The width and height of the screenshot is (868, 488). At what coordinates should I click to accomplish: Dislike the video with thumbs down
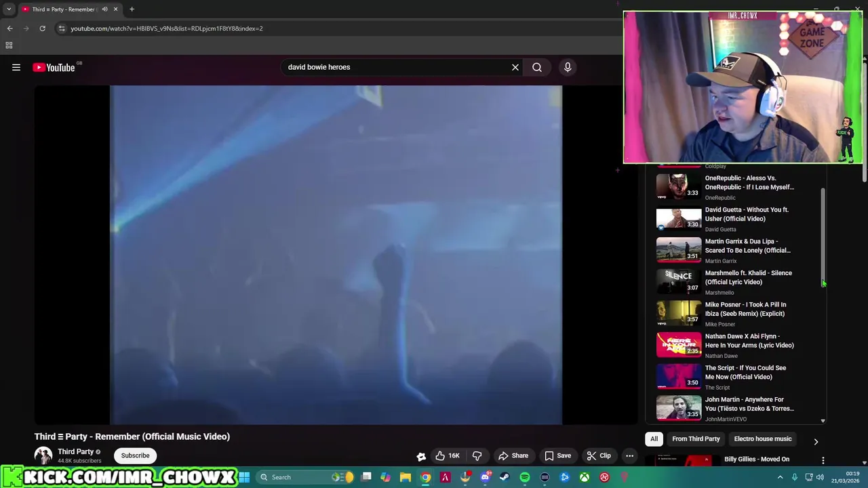pyautogui.click(x=477, y=455)
